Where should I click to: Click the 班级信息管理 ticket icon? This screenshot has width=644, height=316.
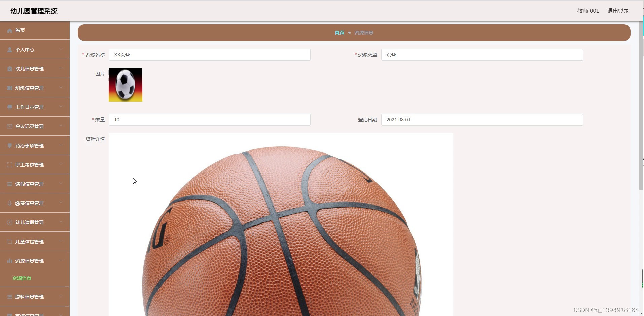tap(10, 88)
